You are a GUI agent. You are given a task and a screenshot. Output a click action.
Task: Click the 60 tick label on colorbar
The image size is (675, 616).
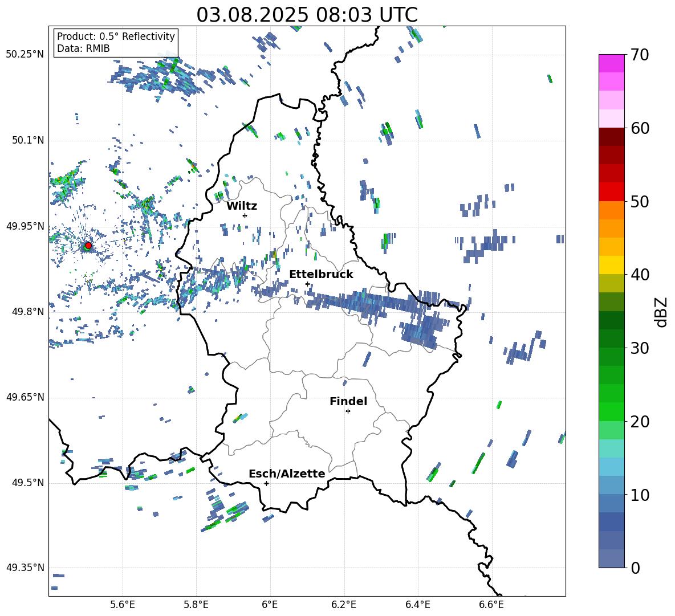click(x=640, y=128)
